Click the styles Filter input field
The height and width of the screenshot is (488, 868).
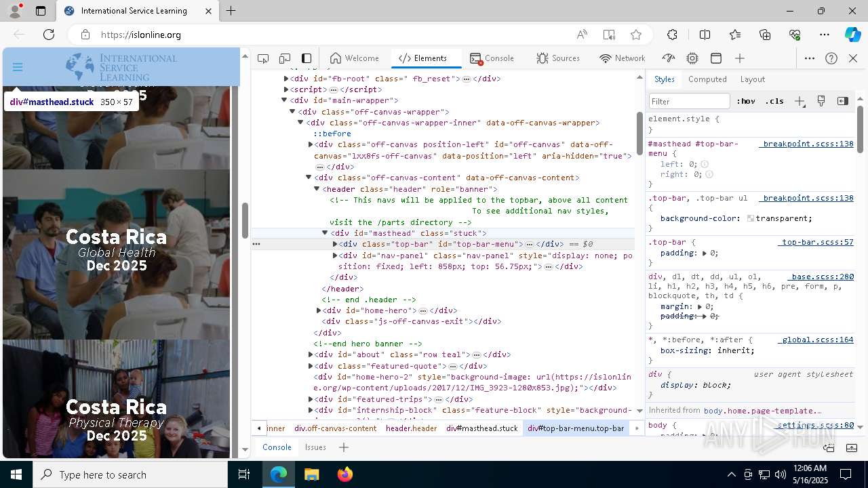pos(689,101)
